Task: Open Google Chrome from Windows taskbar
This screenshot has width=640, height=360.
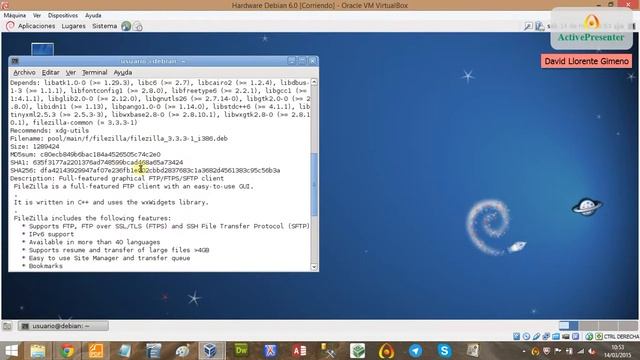Action: pyautogui.click(x=67, y=351)
